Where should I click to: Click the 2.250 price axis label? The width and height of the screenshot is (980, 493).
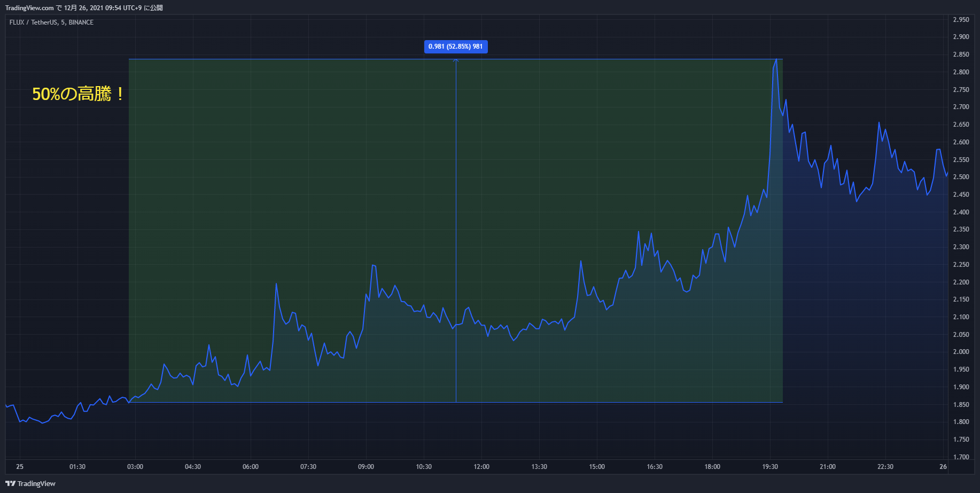coord(961,265)
